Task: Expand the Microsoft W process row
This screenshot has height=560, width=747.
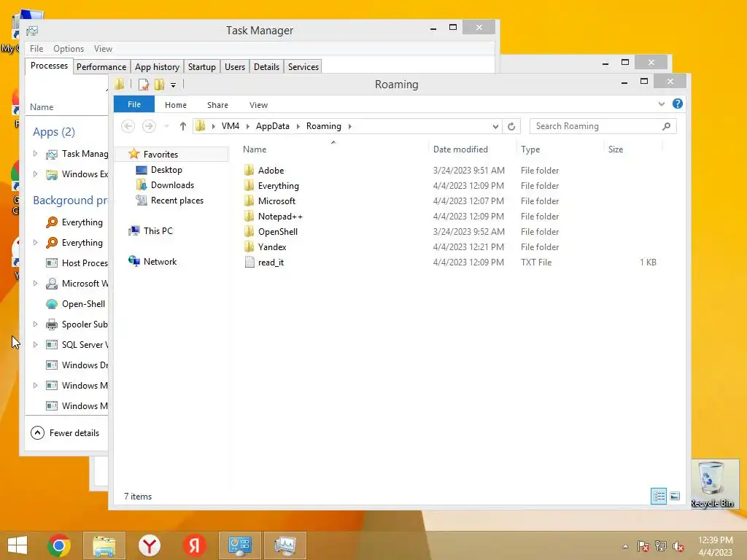Action: click(x=35, y=283)
